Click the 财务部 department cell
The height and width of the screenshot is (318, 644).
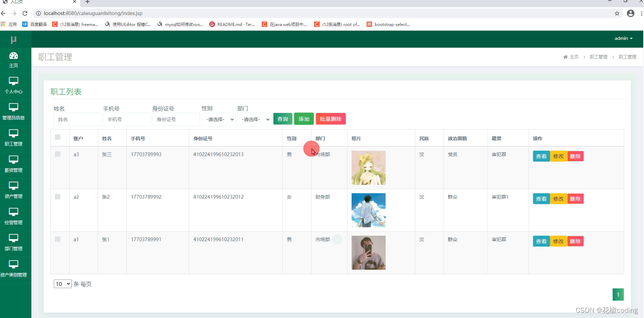coord(323,197)
